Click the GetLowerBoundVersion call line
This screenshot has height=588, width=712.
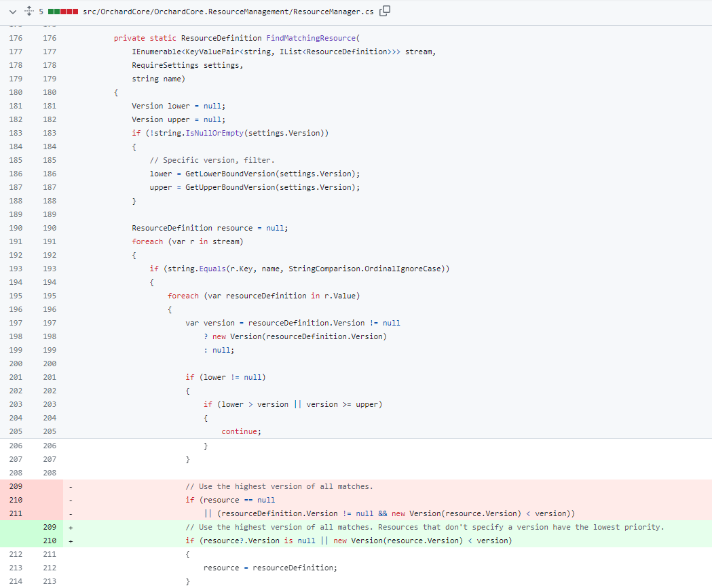255,174
